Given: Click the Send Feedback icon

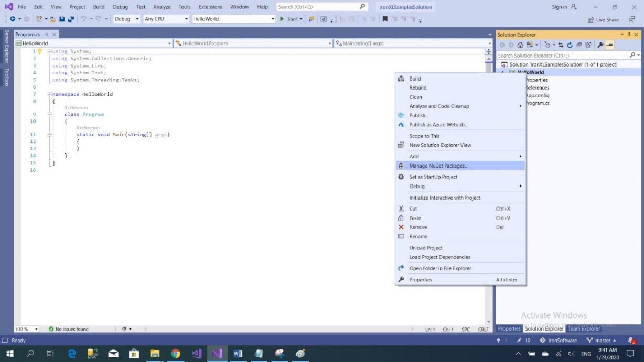Looking at the screenshot, I should point(632,19).
